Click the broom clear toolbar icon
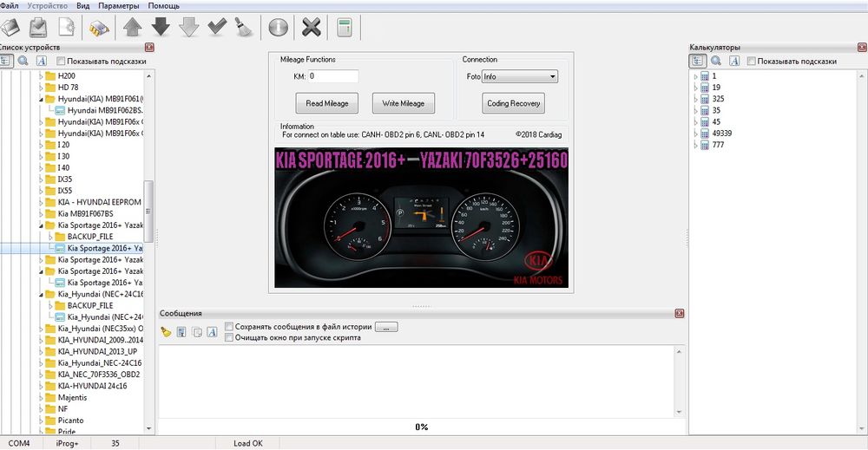 point(244,27)
